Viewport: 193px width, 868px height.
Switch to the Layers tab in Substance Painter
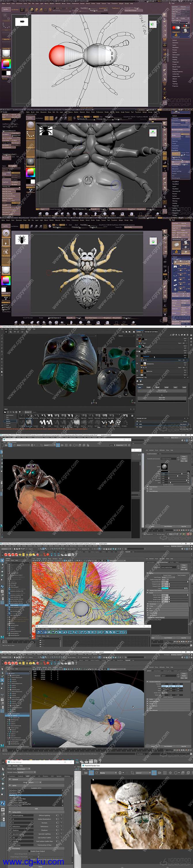point(139,332)
